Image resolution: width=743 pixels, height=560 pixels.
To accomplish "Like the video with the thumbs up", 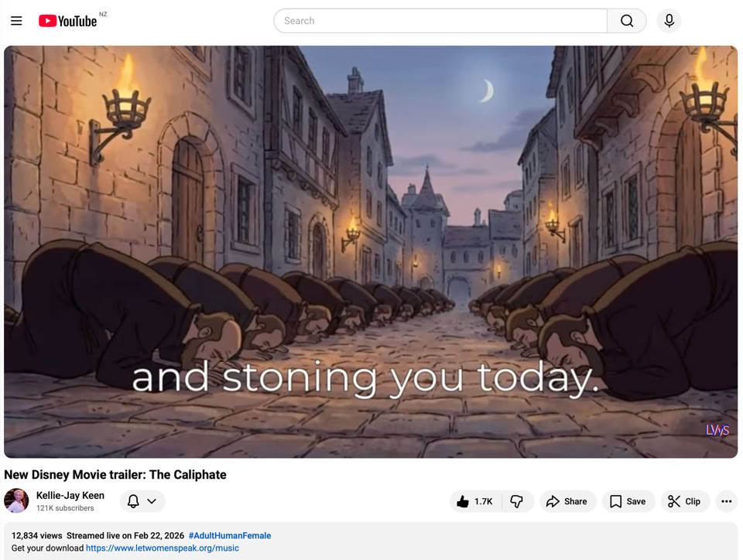I will coord(475,501).
